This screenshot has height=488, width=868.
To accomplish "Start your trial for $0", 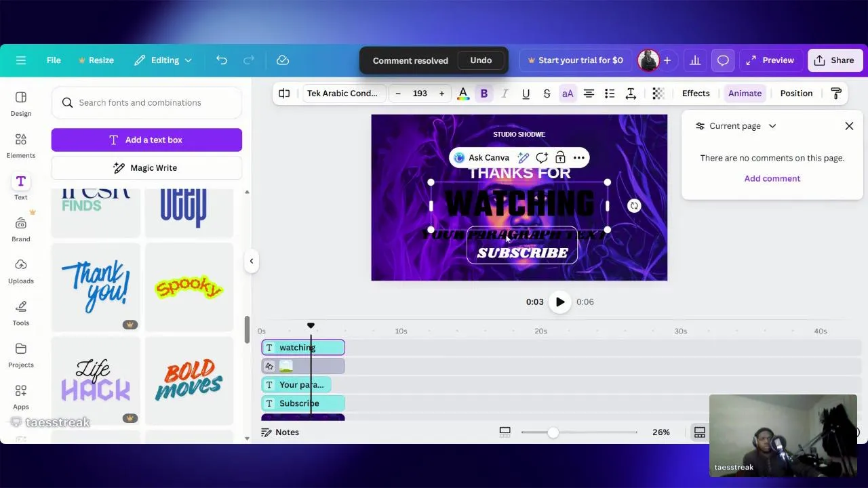I will tap(575, 60).
